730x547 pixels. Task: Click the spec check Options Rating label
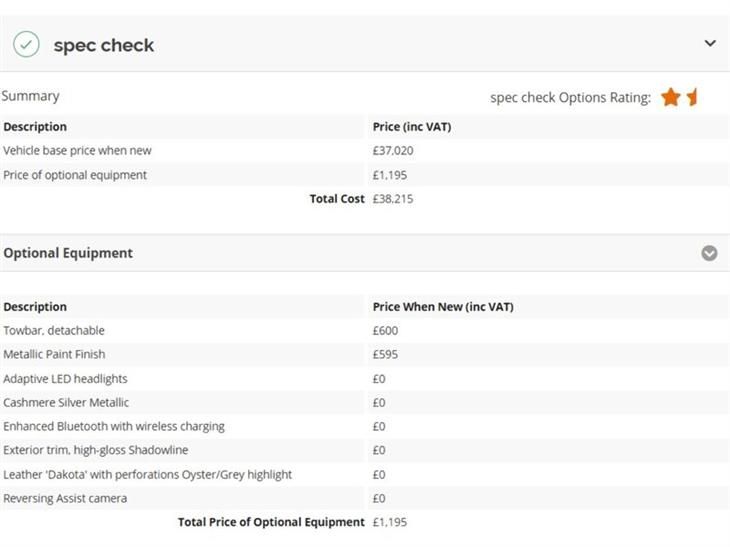(570, 98)
